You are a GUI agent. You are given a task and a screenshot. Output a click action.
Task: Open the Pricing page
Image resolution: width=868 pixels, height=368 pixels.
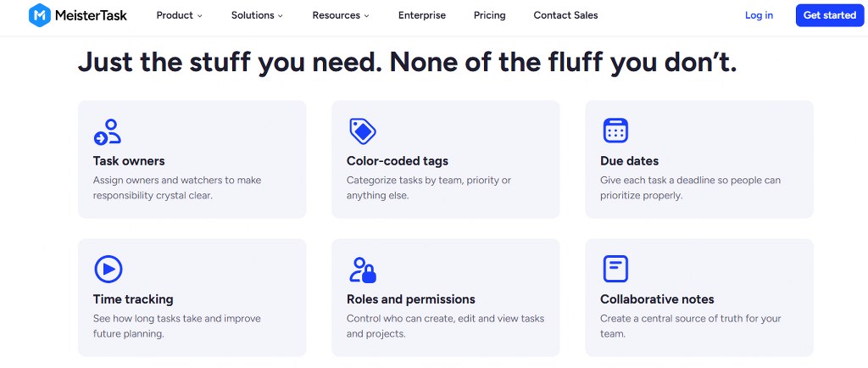coord(489,15)
